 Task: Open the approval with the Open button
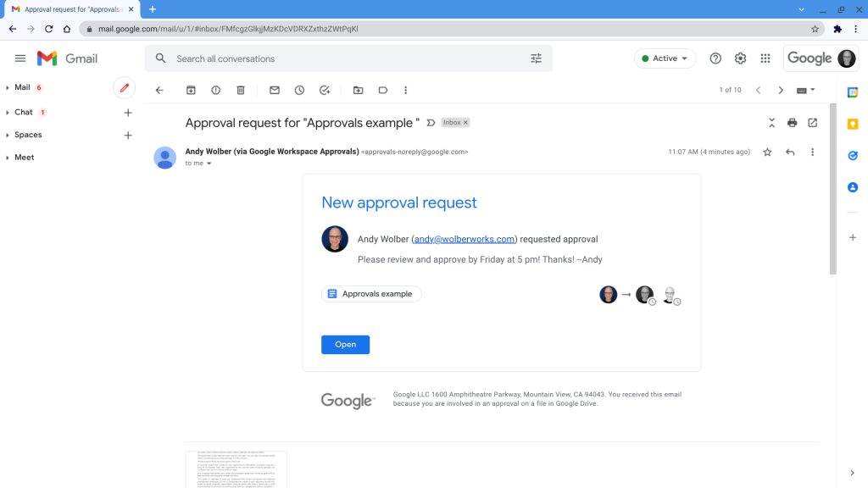(x=345, y=344)
